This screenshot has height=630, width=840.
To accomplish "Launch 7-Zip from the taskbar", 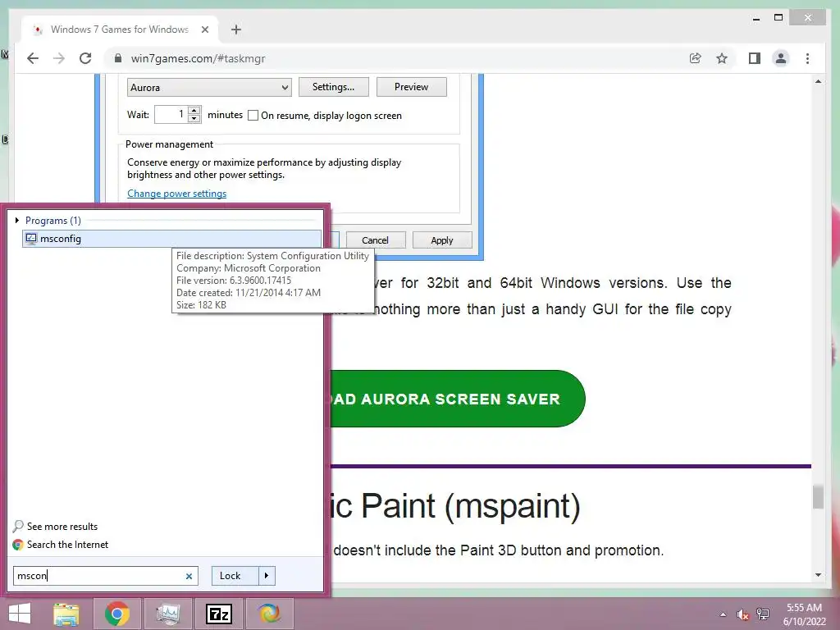I will 219,614.
